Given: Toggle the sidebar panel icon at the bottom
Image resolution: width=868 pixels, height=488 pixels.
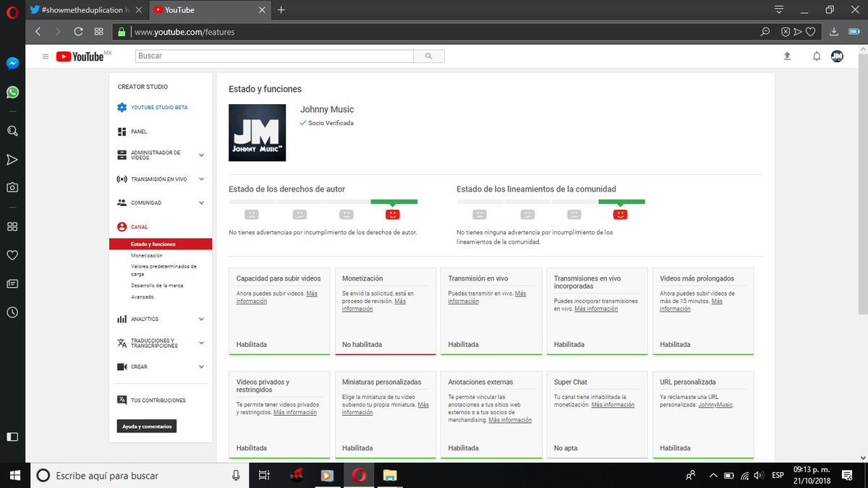Looking at the screenshot, I should click(12, 437).
